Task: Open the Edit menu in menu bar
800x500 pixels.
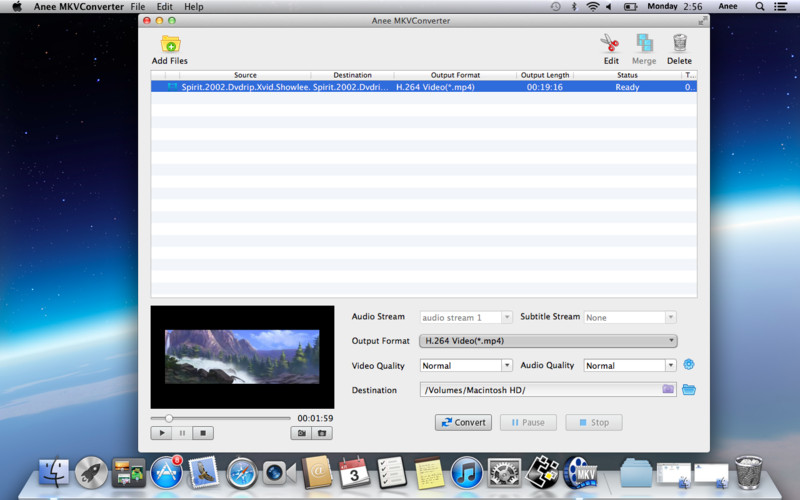Action: pyautogui.click(x=164, y=7)
